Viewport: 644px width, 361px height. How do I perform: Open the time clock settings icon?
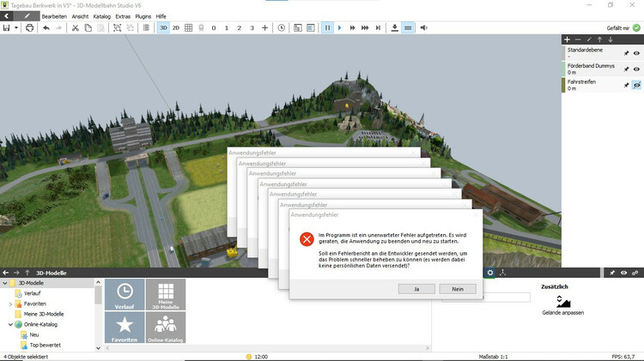pyautogui.click(x=282, y=28)
